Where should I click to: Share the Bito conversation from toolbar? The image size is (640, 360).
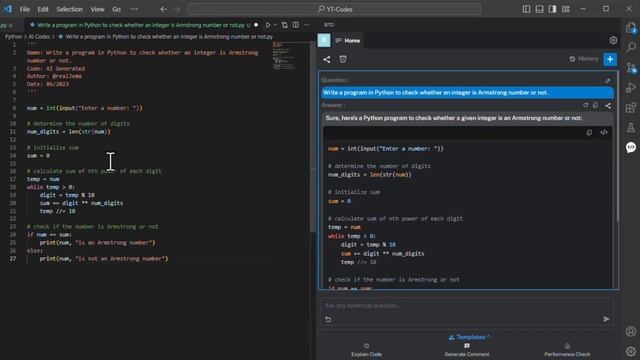click(x=327, y=60)
